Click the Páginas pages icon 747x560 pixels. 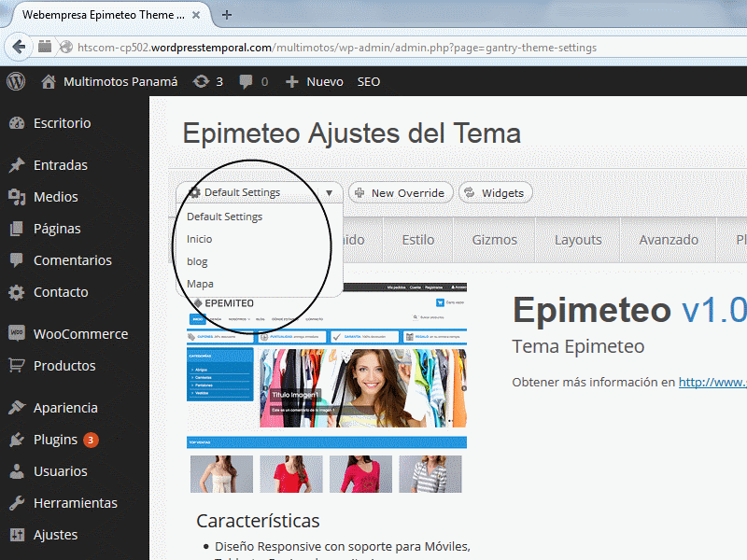point(17,229)
